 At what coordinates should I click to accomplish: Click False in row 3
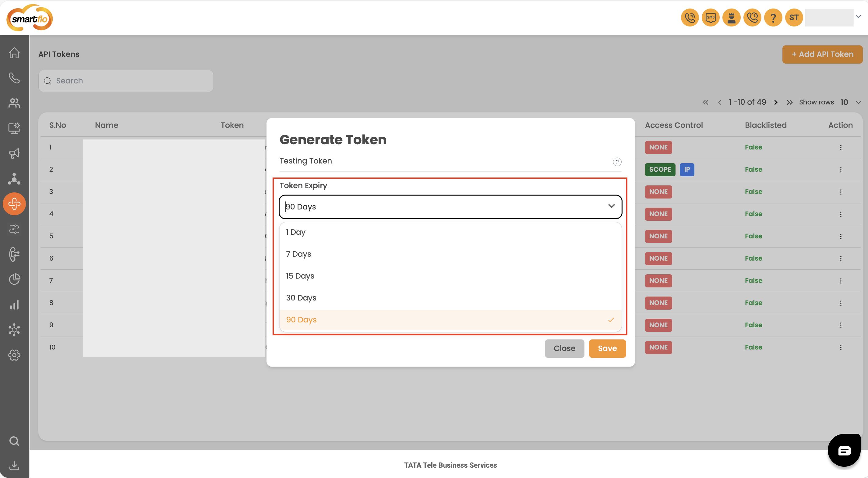753,192
